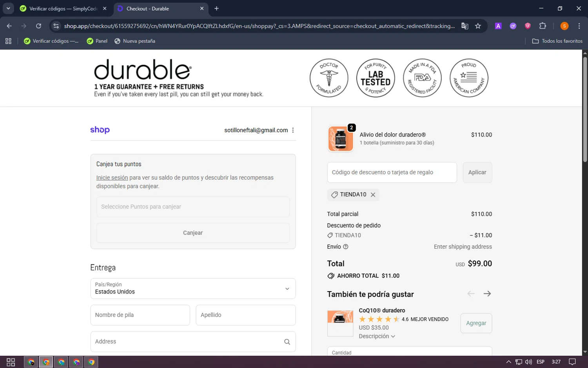Click the Aplicar discount button

pyautogui.click(x=477, y=173)
